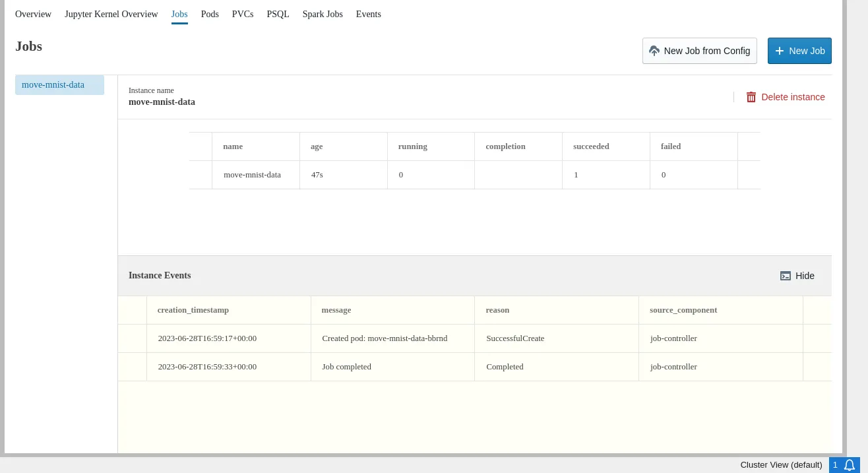Click the source_component column header
This screenshot has width=868, height=473.
tap(721, 310)
